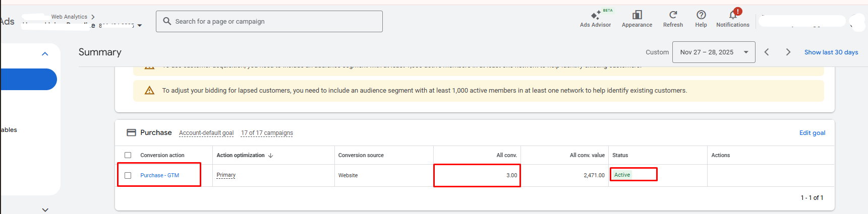Screen dimensions: 868x214
Task: Open the Help menu icon
Action: 701,15
